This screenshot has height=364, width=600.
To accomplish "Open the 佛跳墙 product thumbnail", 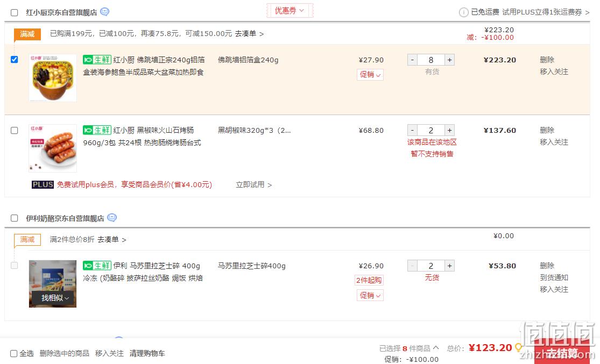I will pyautogui.click(x=53, y=78).
